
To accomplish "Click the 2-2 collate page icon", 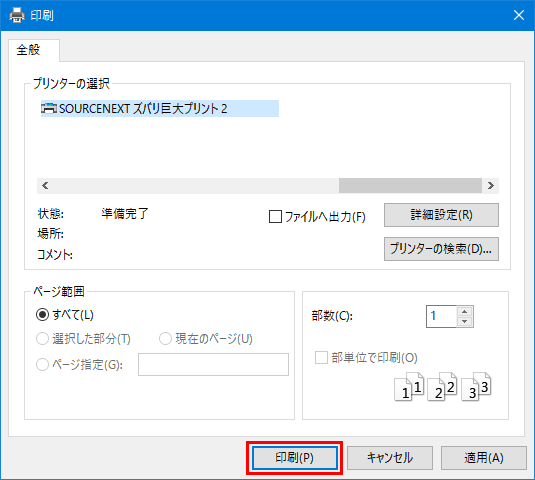I will 442,387.
